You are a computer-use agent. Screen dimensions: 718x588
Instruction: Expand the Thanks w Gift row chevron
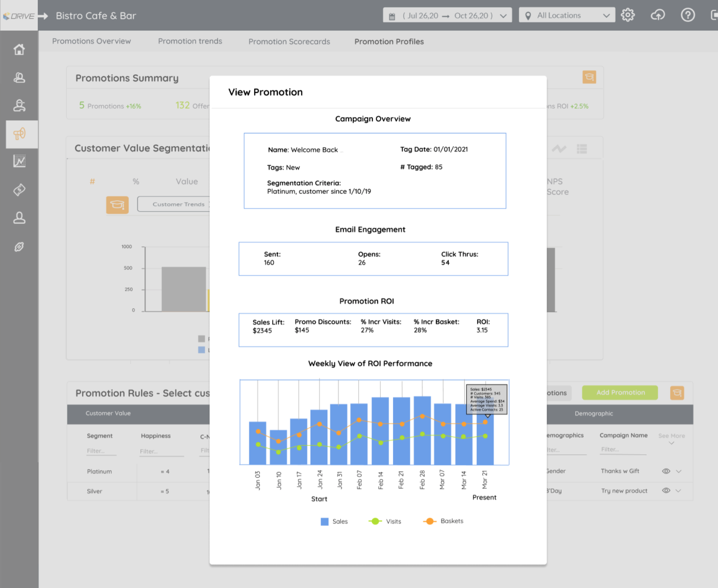(x=679, y=471)
